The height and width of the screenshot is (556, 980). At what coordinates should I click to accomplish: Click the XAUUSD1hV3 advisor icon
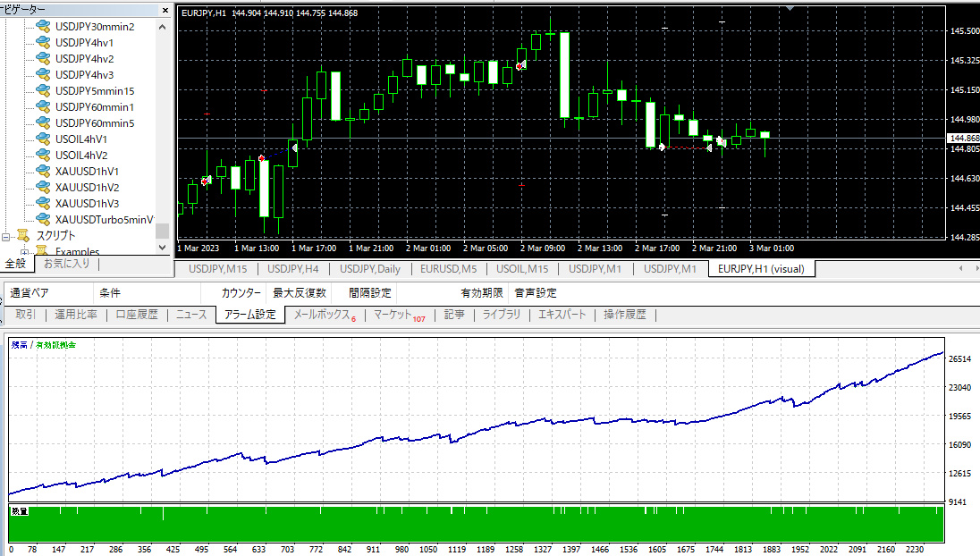tap(43, 203)
